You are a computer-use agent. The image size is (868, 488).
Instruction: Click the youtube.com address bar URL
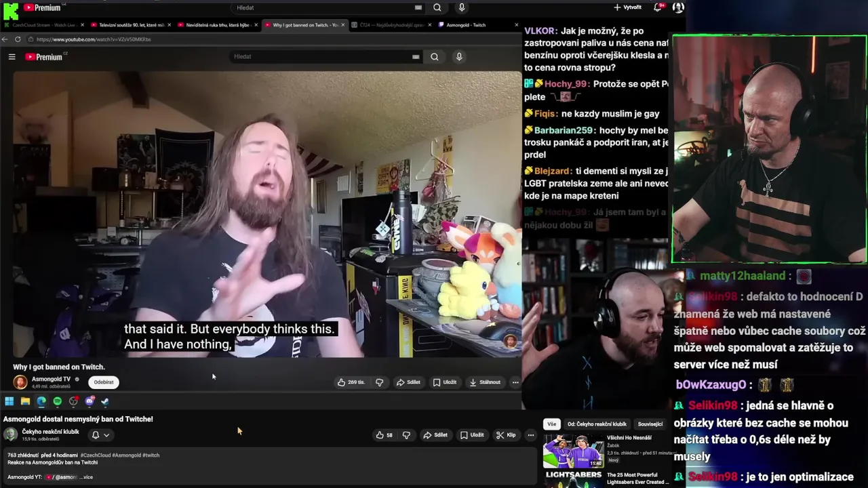click(x=94, y=39)
